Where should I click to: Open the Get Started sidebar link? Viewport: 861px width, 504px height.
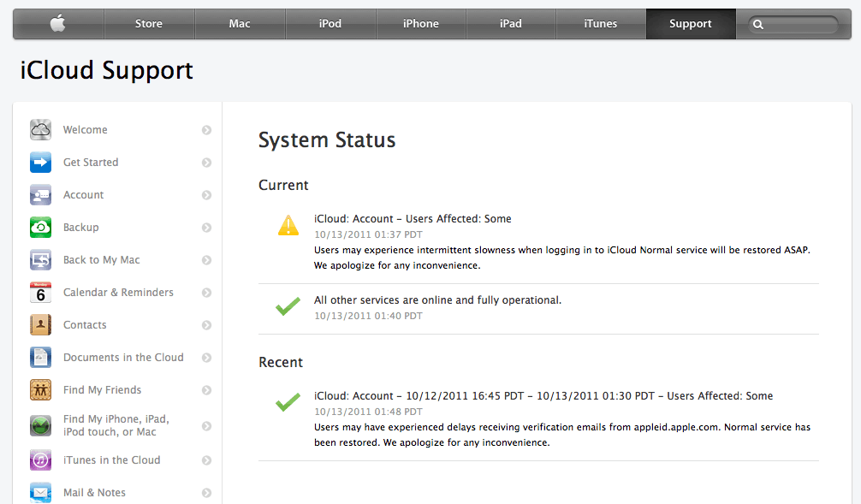coord(91,162)
